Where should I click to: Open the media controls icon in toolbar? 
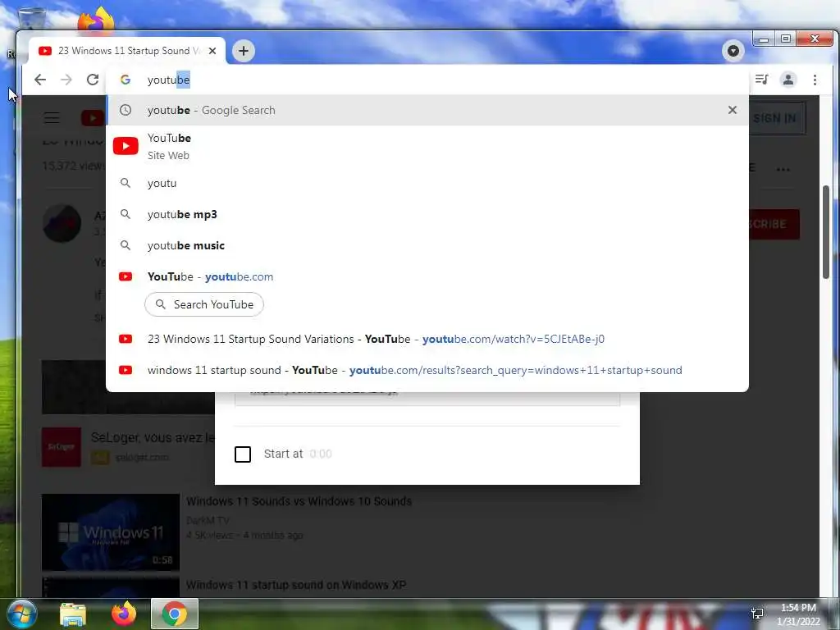click(761, 80)
